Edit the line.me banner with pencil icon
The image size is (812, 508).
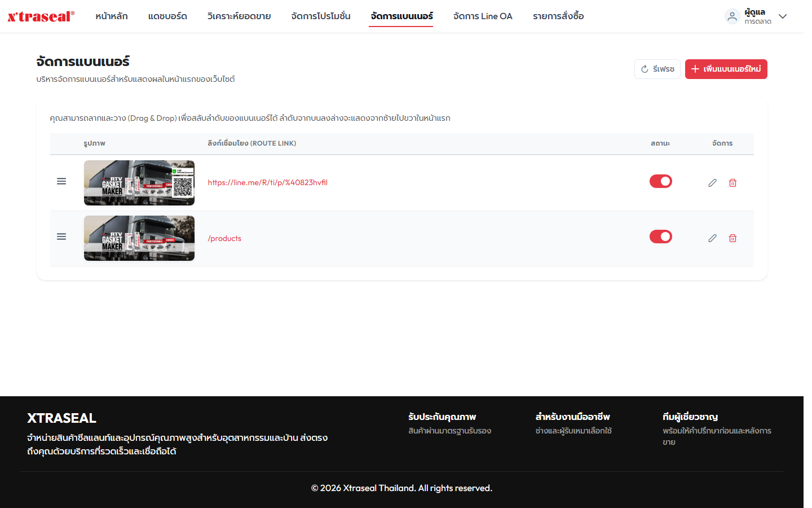(x=712, y=183)
